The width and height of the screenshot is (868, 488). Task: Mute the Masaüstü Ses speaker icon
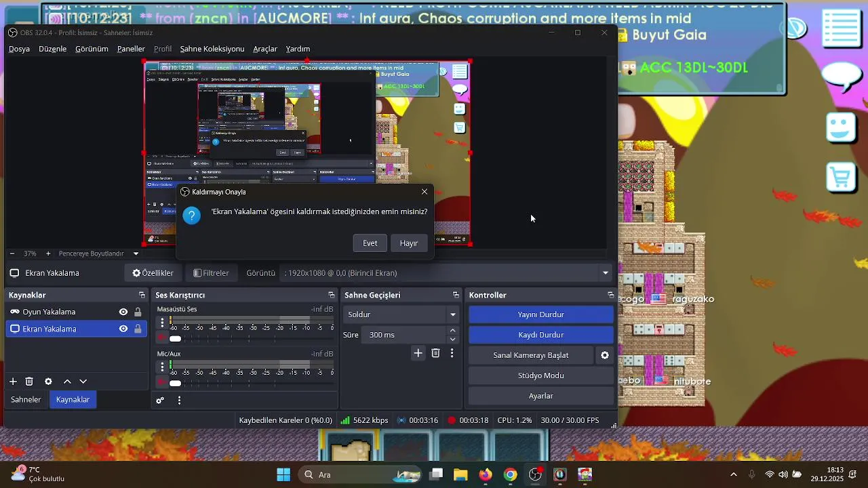(161, 338)
